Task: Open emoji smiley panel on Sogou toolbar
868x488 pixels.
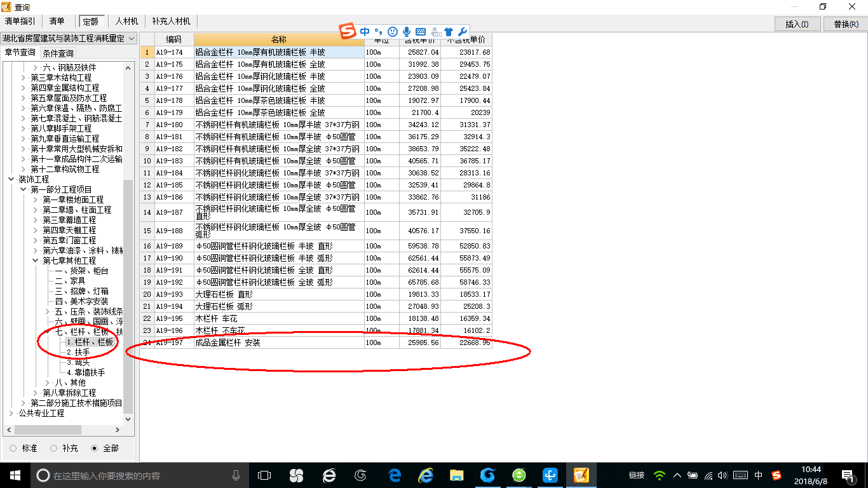Action: (393, 31)
